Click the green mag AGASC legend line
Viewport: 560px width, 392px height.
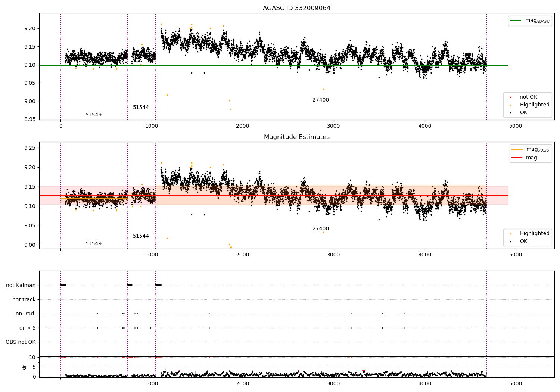(x=516, y=21)
